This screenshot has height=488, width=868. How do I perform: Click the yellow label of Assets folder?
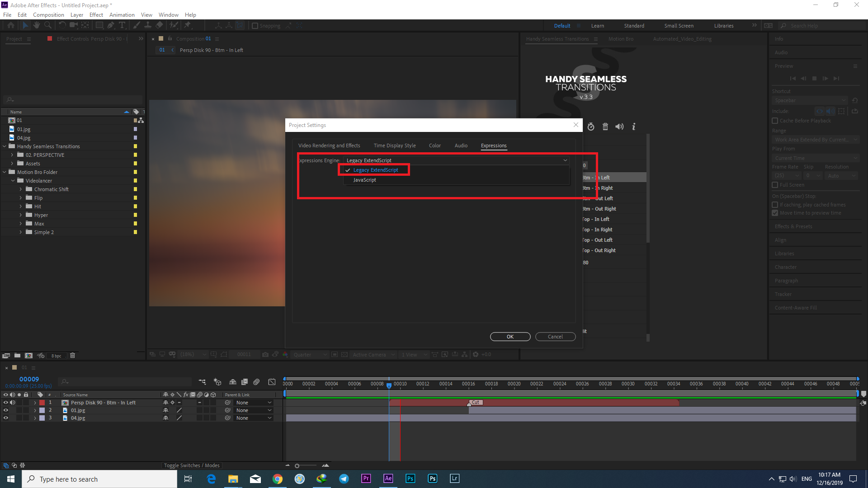tap(135, 164)
